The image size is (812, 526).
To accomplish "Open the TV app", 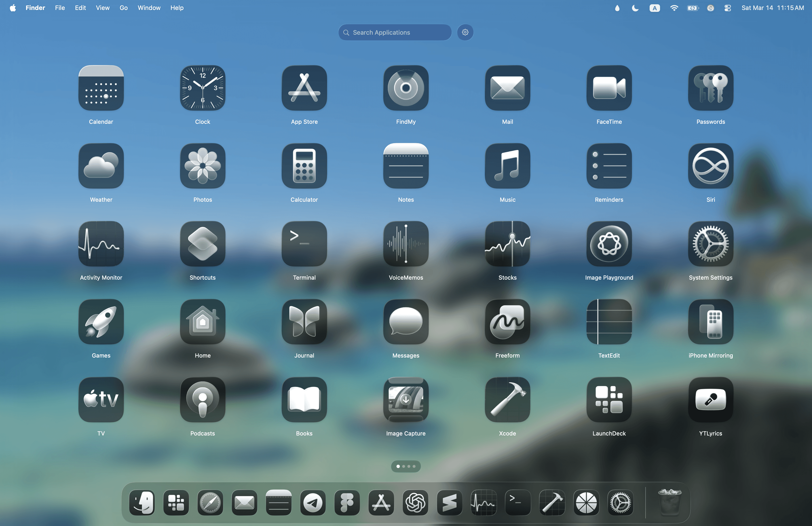I will [101, 400].
